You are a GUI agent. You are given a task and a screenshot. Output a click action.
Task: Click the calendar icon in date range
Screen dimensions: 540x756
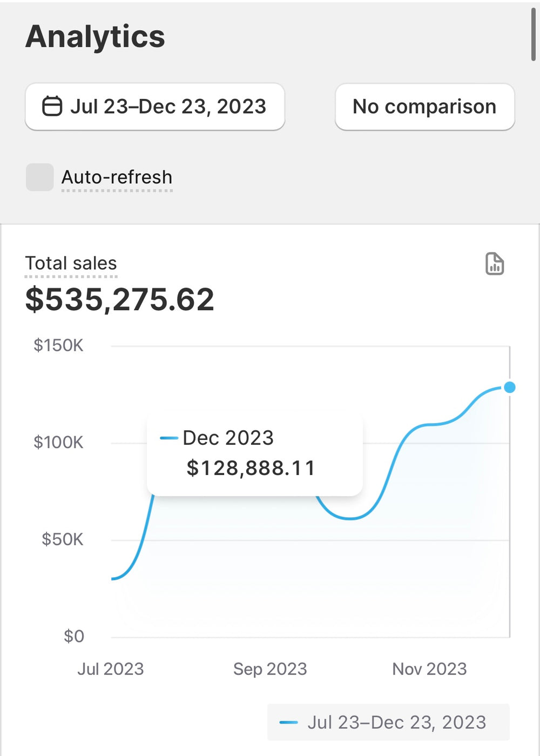[x=52, y=106]
